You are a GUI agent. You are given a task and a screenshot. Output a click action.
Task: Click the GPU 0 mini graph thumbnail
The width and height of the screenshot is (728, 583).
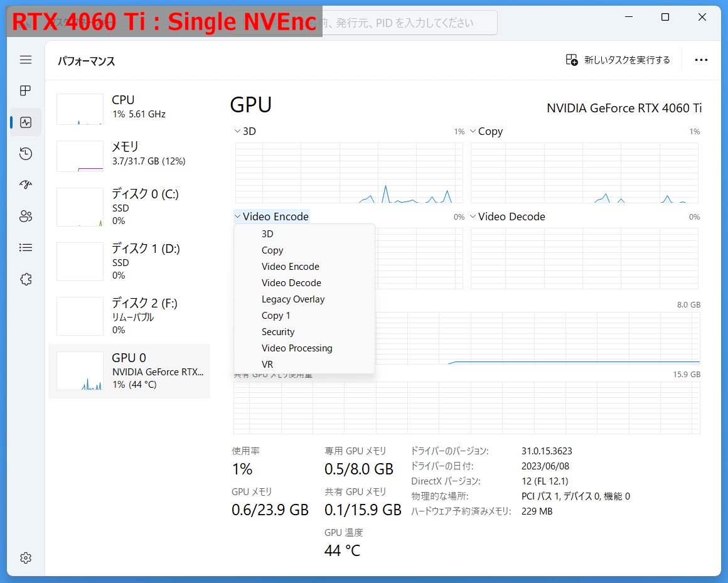click(x=80, y=371)
